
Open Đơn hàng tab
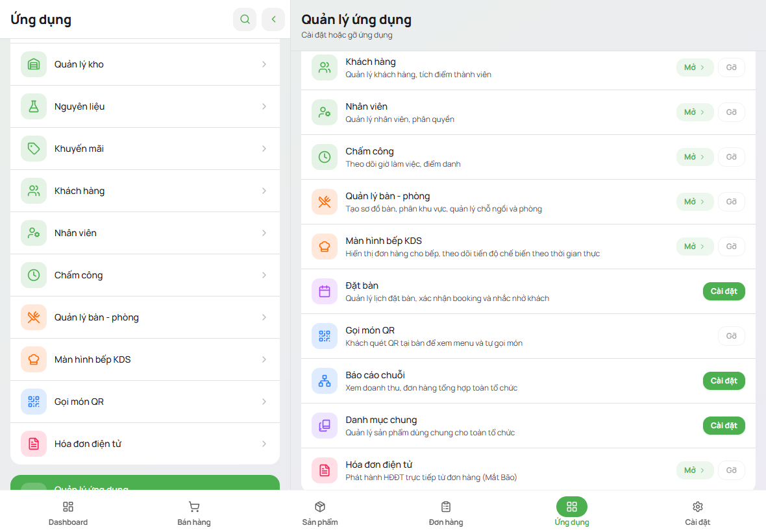[x=446, y=513]
